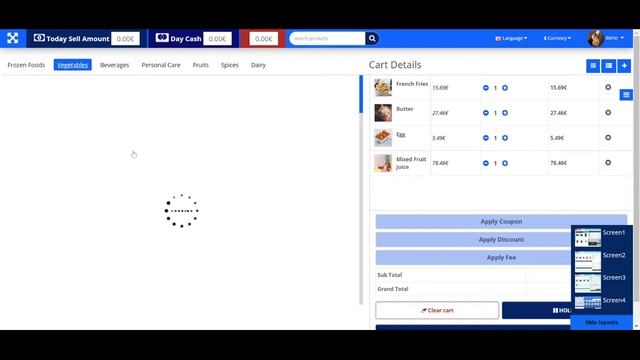Click the red highlighted 0.00€ box

(x=263, y=38)
